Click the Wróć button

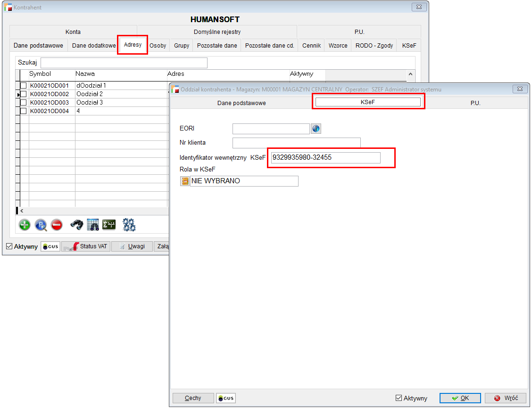click(506, 398)
